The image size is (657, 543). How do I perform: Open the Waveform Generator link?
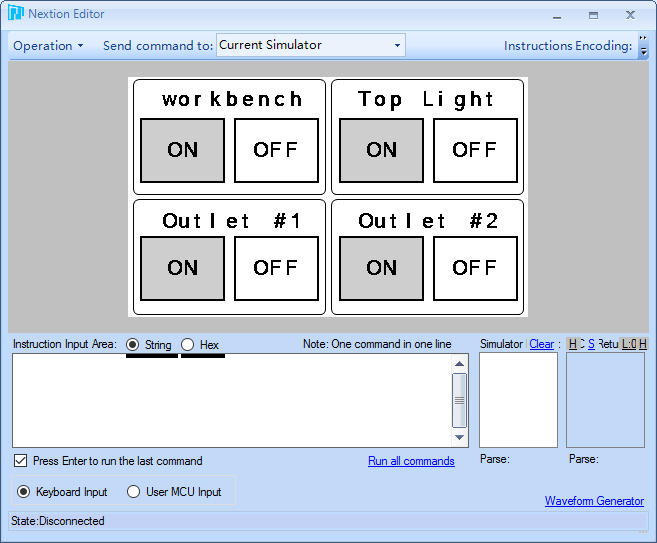coord(594,501)
